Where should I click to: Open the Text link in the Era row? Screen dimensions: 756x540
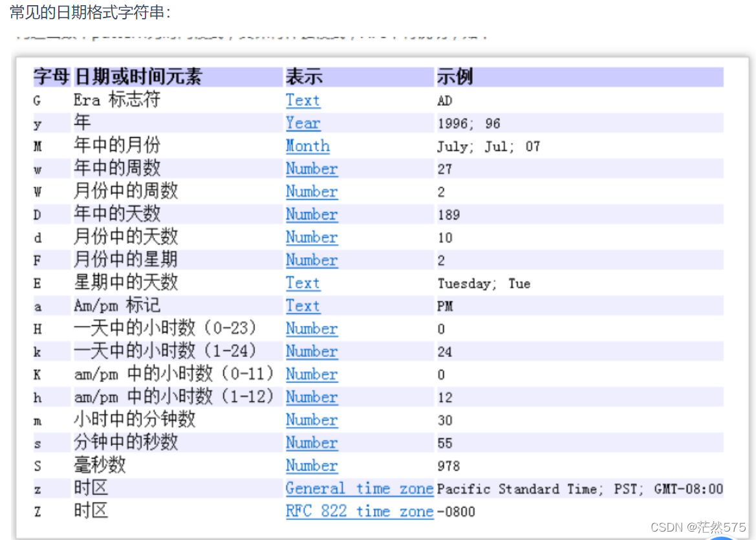303,100
